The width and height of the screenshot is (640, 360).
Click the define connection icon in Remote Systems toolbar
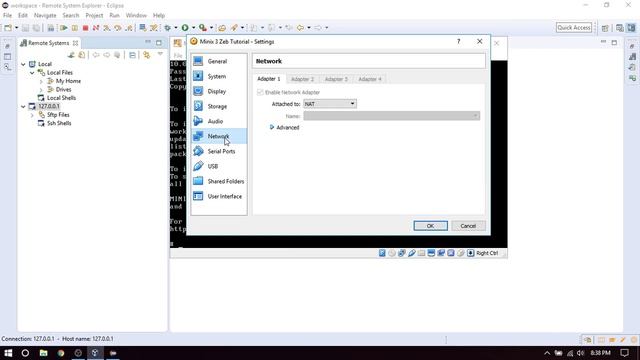click(71, 55)
